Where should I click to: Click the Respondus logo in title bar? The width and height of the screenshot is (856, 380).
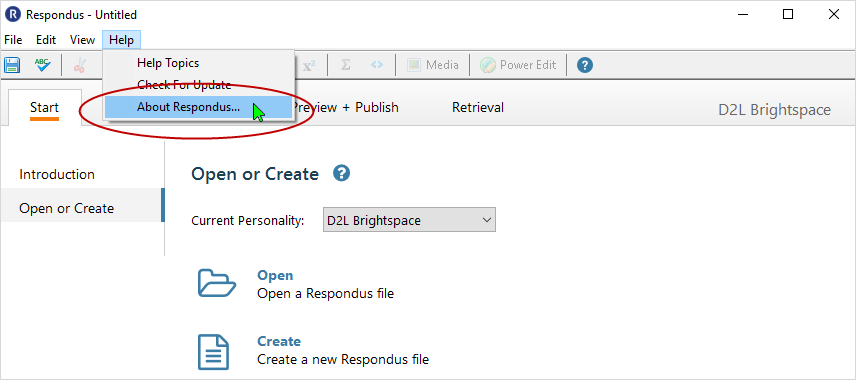click(x=13, y=14)
